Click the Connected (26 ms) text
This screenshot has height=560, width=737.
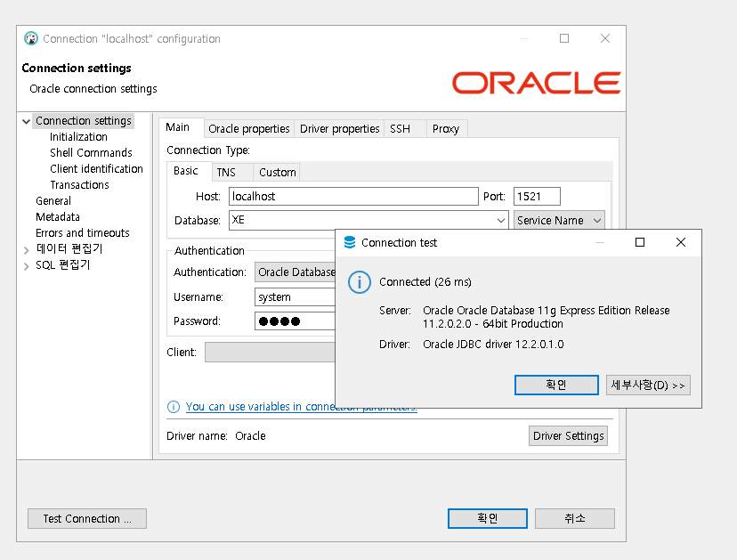[425, 281]
